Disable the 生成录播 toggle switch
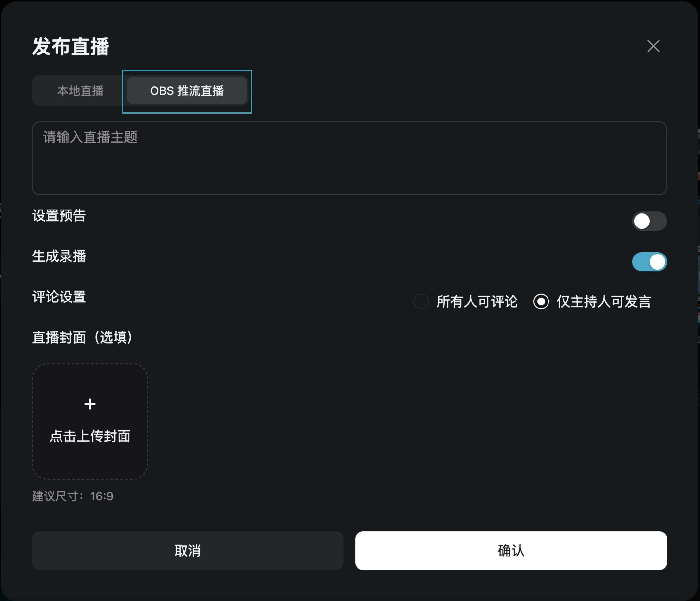Viewport: 700px width, 601px height. point(649,262)
